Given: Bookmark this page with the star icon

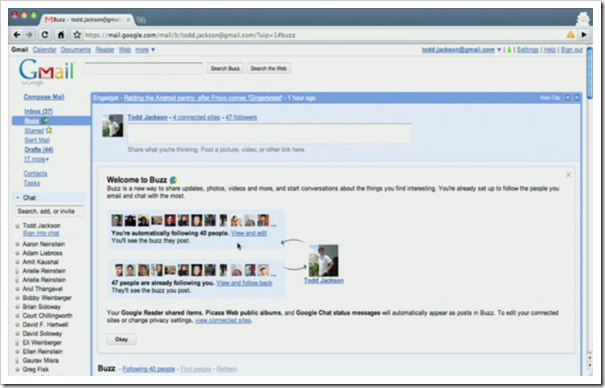Looking at the screenshot, I should (x=77, y=35).
